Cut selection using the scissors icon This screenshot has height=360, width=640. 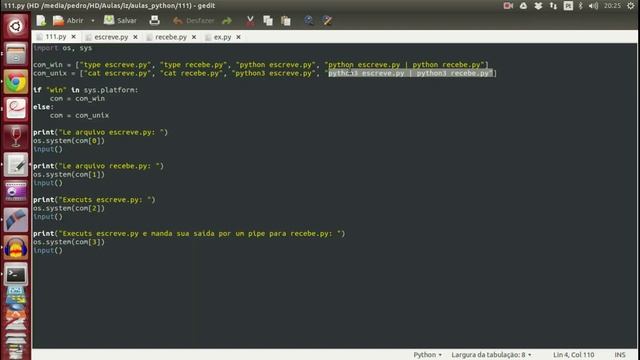point(250,20)
